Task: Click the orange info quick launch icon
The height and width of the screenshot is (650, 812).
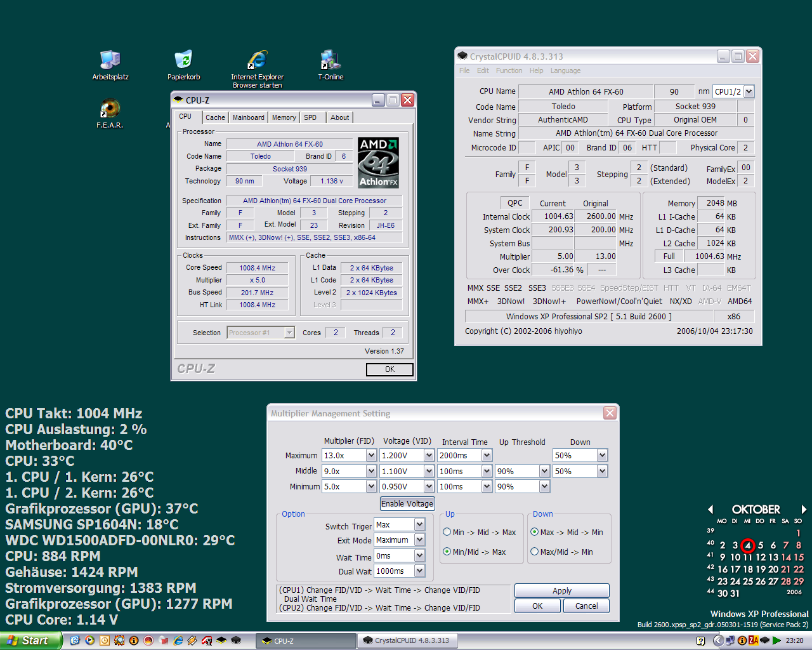Action: [134, 640]
